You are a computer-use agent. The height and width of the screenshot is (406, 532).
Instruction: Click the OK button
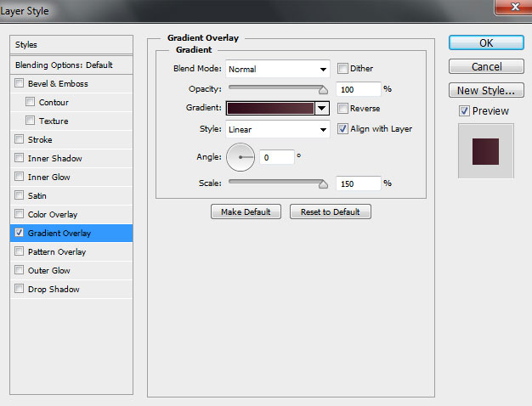[486, 43]
